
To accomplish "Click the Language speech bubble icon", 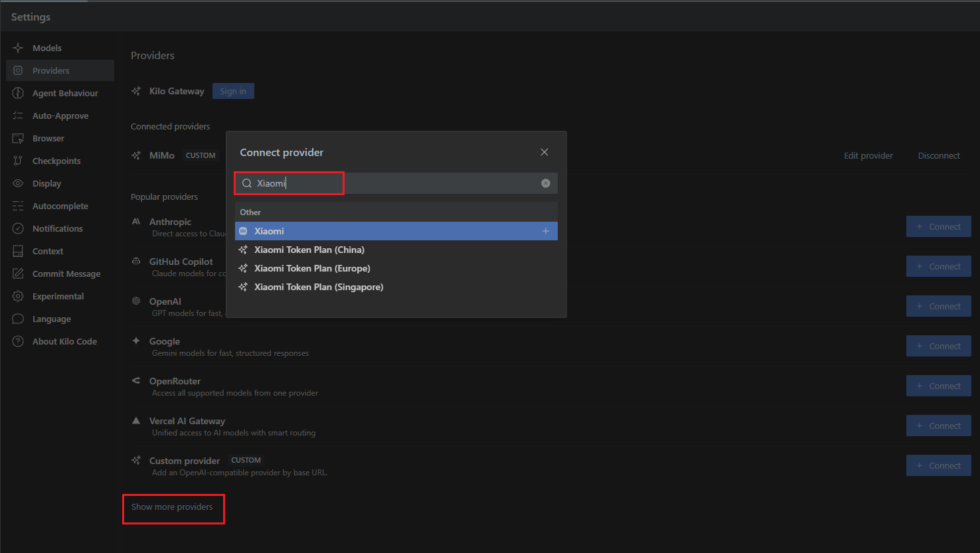I will click(x=18, y=319).
